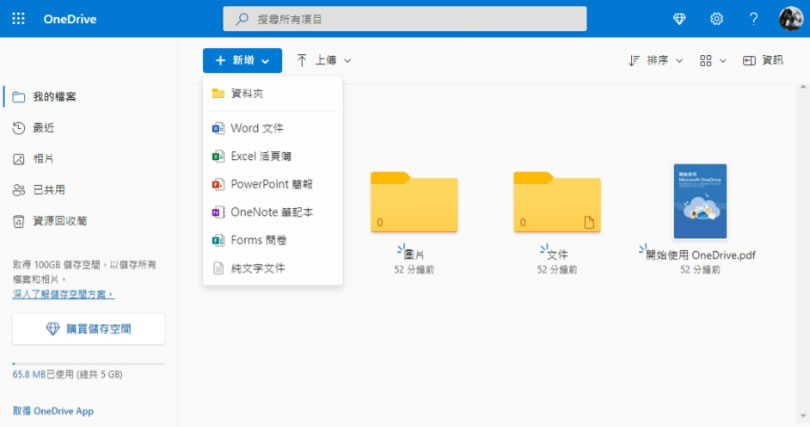This screenshot has width=810, height=427.
Task: Click the 文件 folder name
Action: click(557, 255)
